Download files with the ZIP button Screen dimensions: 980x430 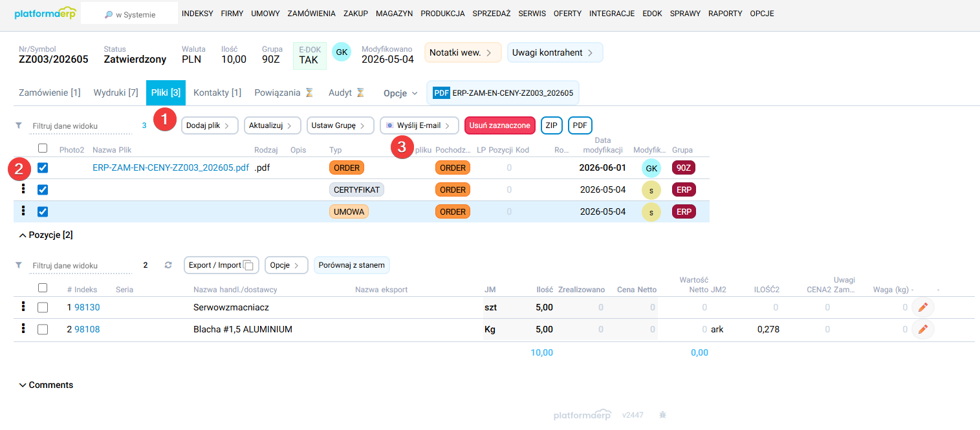552,125
